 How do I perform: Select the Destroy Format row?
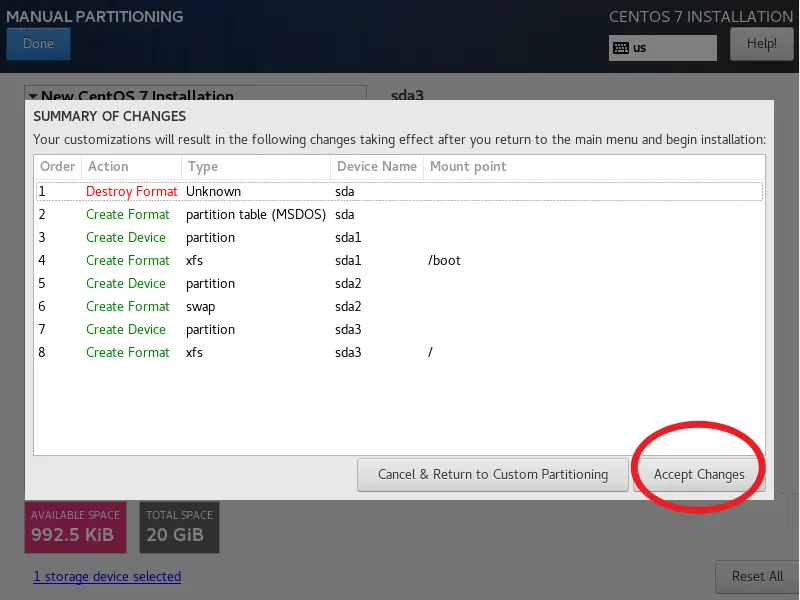coord(399,191)
